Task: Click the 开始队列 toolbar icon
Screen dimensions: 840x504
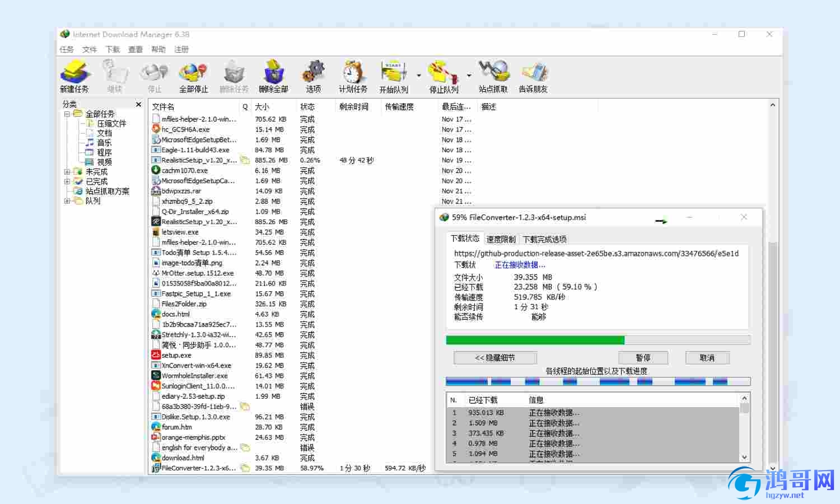Action: 394,77
